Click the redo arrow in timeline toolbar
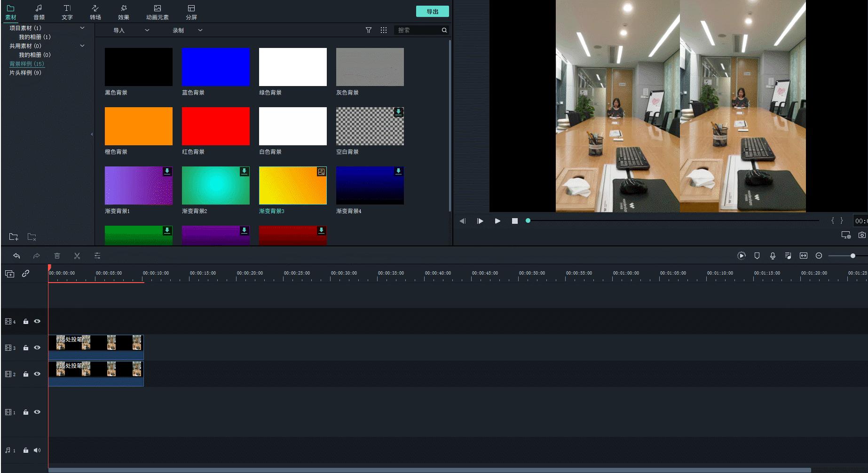Image resolution: width=868 pixels, height=473 pixels. click(x=36, y=256)
